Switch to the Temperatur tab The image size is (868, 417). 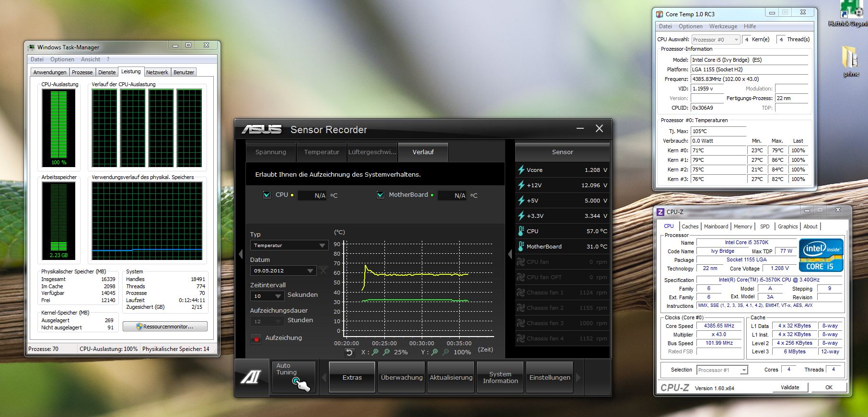[x=322, y=152]
